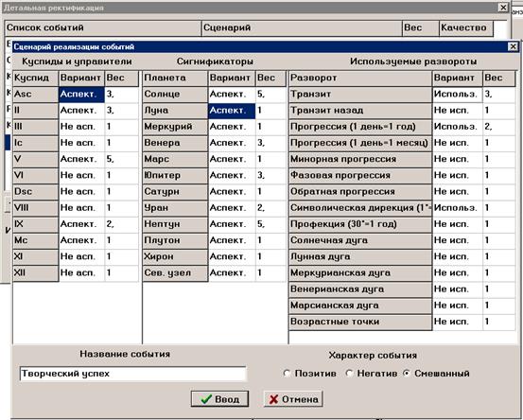Select the Нептун planet row

click(176, 224)
